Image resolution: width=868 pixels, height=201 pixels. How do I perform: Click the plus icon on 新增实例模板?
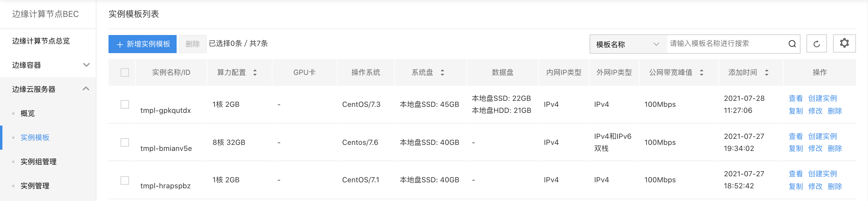pyautogui.click(x=120, y=45)
